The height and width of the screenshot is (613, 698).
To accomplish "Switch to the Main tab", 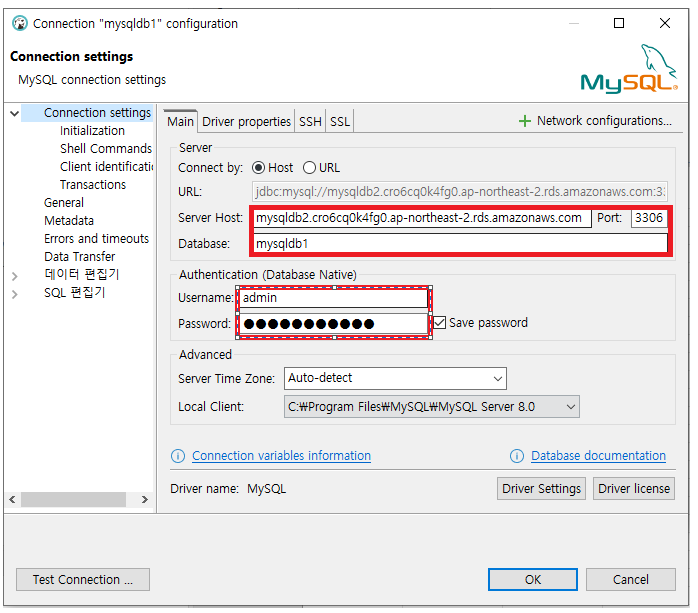I will 180,122.
